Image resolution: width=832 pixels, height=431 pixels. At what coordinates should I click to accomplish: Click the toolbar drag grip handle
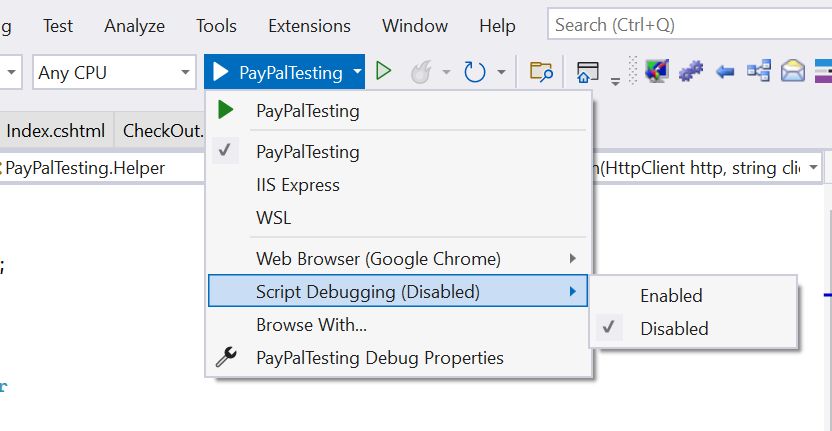632,71
